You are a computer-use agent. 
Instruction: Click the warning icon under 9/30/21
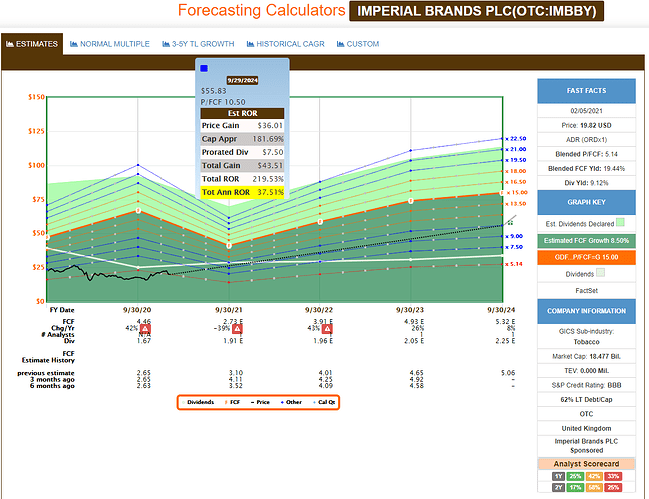point(237,329)
